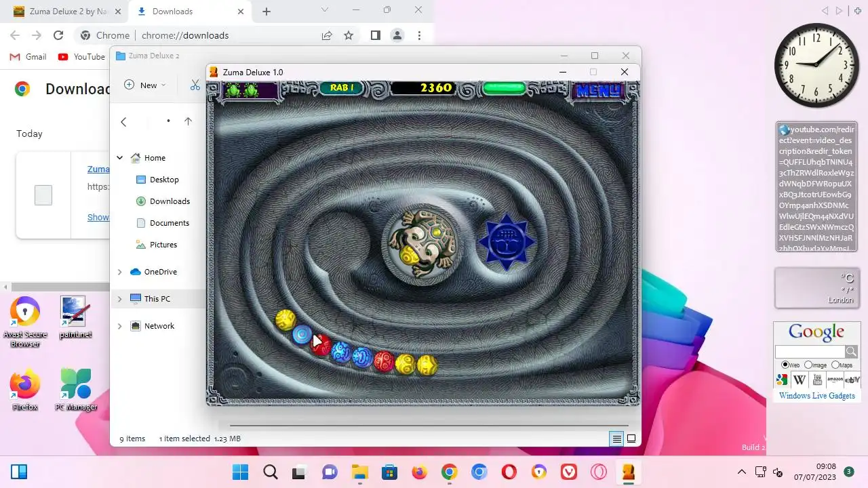The width and height of the screenshot is (868, 488).
Task: Open the MENU button in Zuma game
Action: point(597,90)
